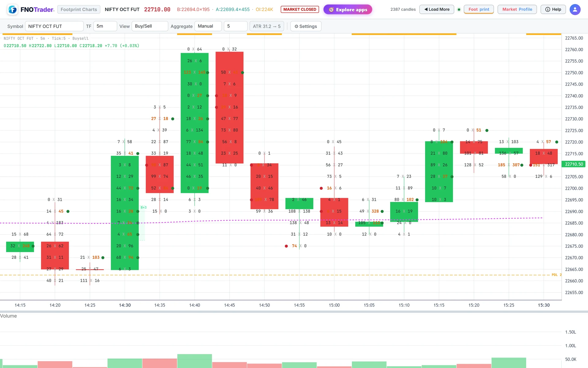The image size is (588, 368).
Task: Open Footprint Charts label button
Action: (x=79, y=10)
